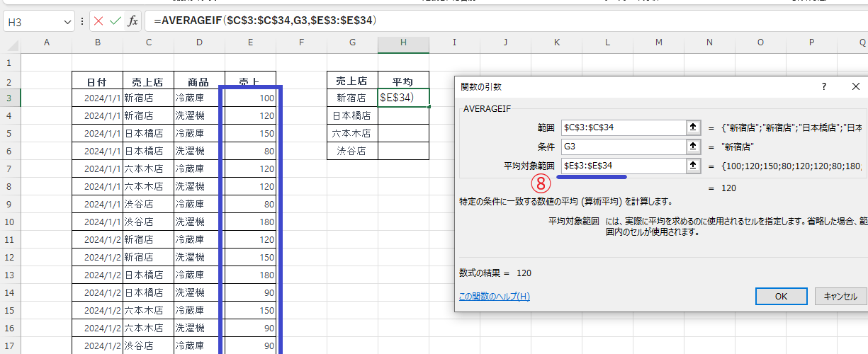The width and height of the screenshot is (868, 354).
Task: Click the green enter checkmark in formula bar
Action: coord(115,21)
